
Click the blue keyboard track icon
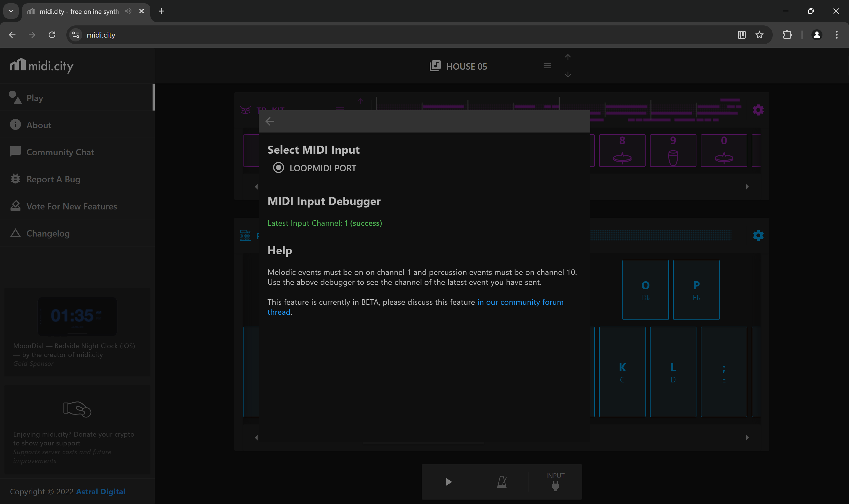tap(245, 235)
